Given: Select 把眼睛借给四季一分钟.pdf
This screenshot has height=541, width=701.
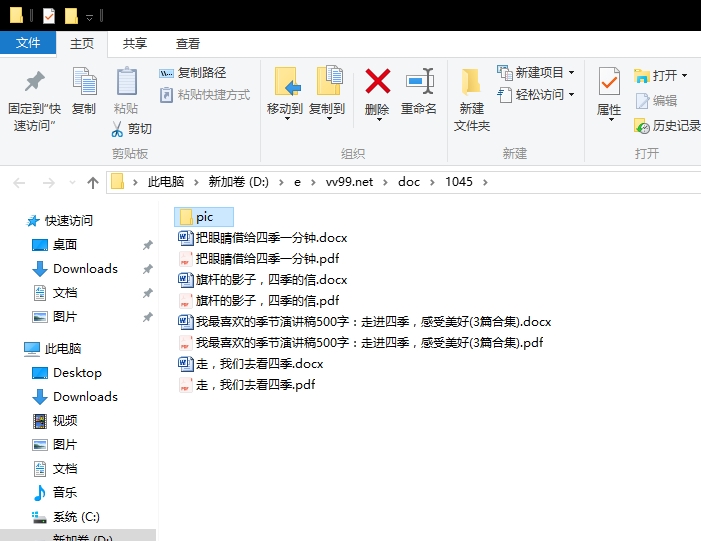Looking at the screenshot, I should [x=258, y=259].
